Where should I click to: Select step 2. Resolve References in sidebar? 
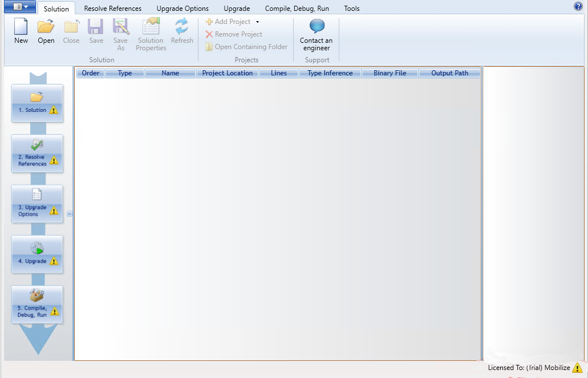(37, 154)
